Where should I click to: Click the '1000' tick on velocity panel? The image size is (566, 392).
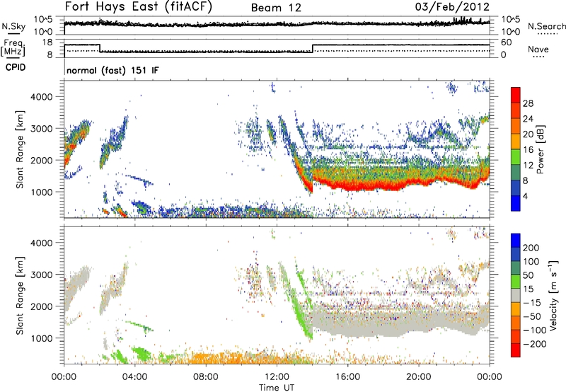tap(42, 338)
